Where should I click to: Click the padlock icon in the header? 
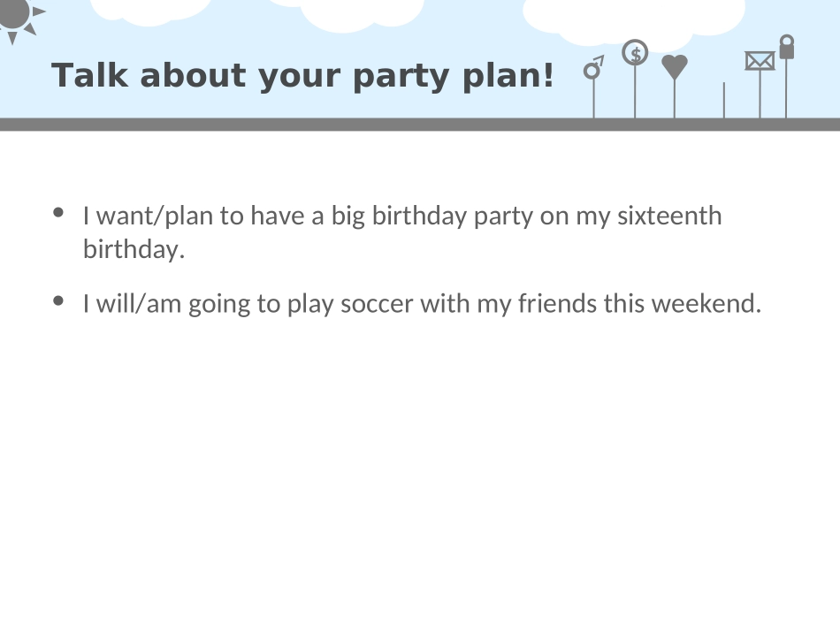[x=786, y=47]
